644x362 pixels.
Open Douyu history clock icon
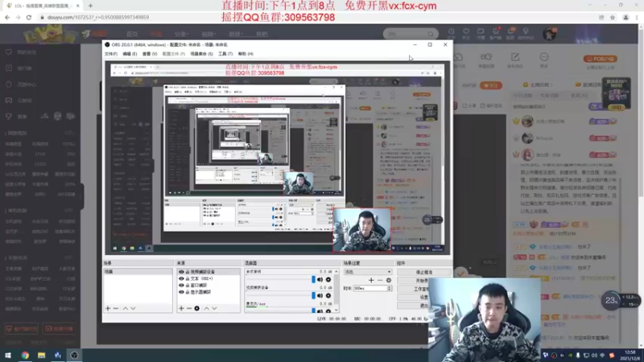pyautogui.click(x=452, y=31)
